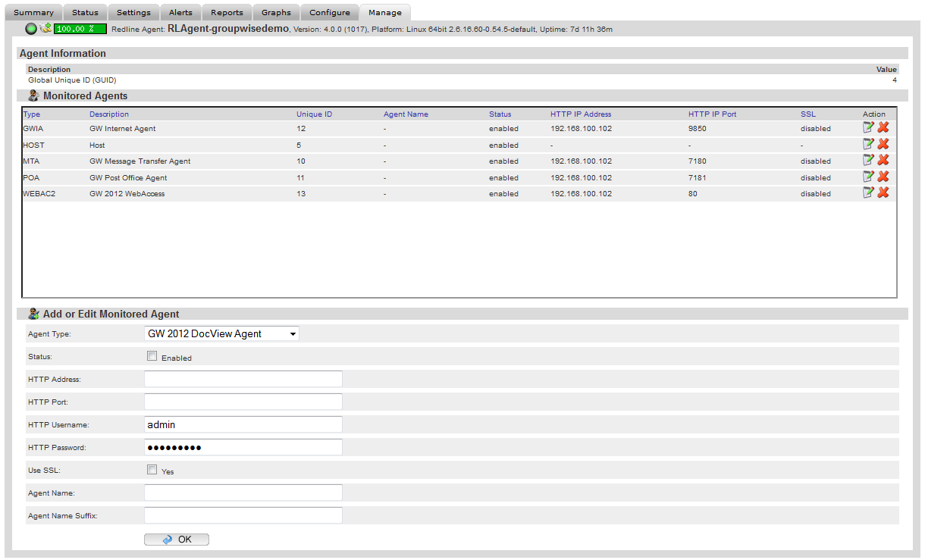Click the green status indicator circle
Image resolution: width=925 pixels, height=560 pixels.
[31, 29]
